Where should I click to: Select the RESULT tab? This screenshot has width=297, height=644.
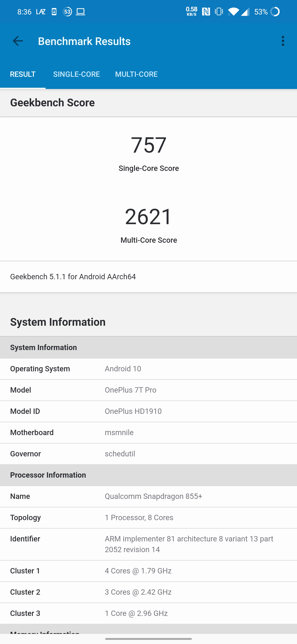tap(23, 74)
